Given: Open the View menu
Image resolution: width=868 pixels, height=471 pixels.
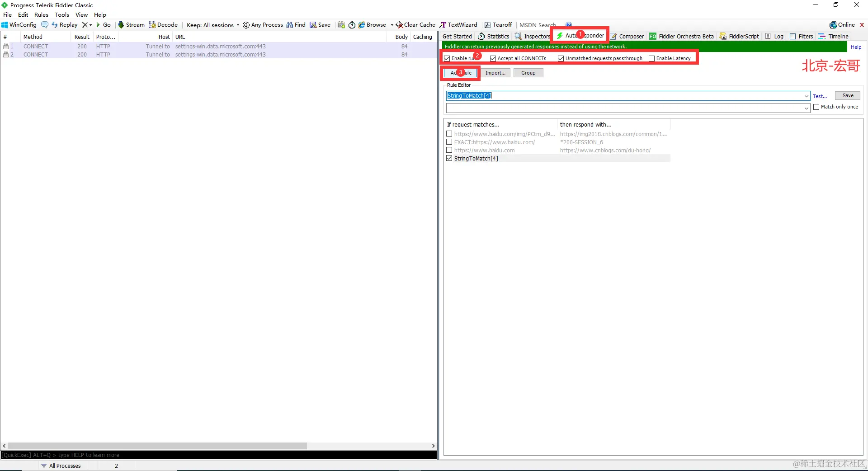Looking at the screenshot, I should point(81,14).
